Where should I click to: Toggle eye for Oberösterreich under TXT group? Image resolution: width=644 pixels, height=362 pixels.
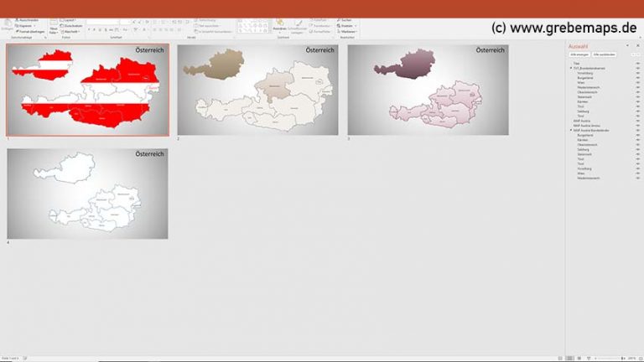(x=638, y=92)
